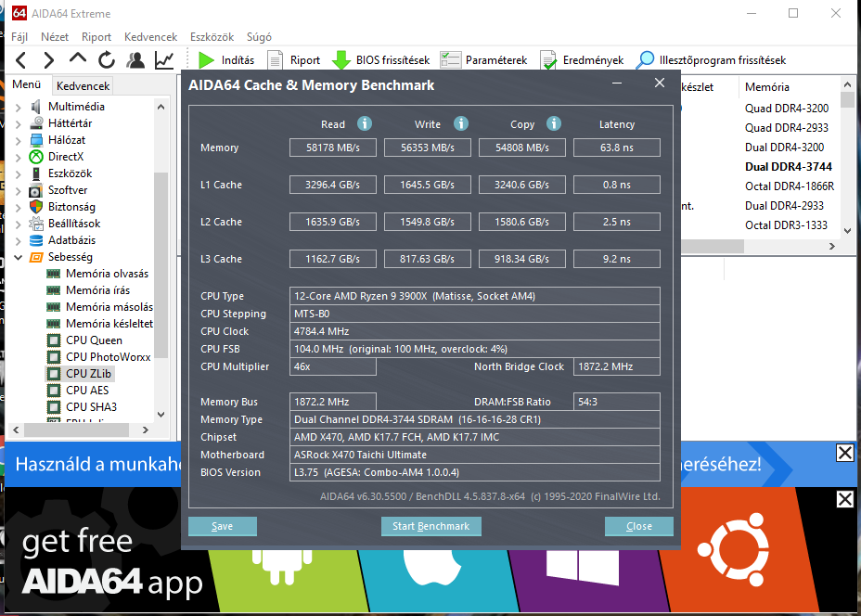This screenshot has width=861, height=616.
Task: Open Paraméterek toolbar item
Action: click(x=483, y=60)
